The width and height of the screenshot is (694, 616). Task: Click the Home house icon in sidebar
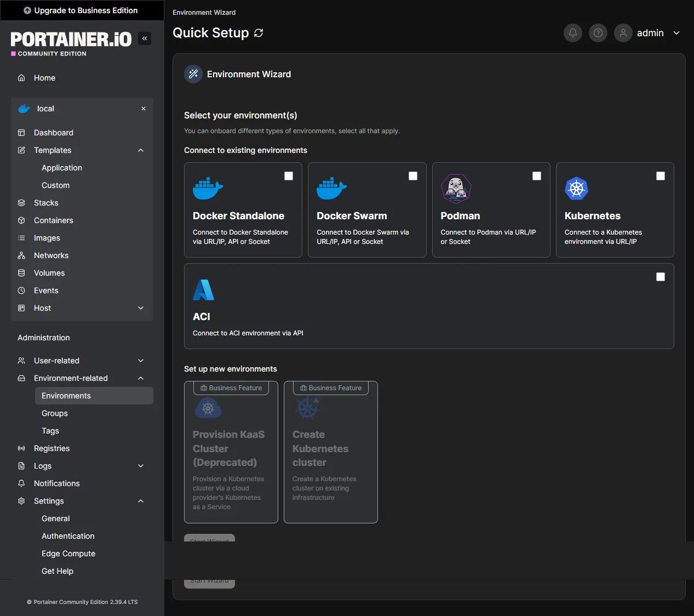21,78
